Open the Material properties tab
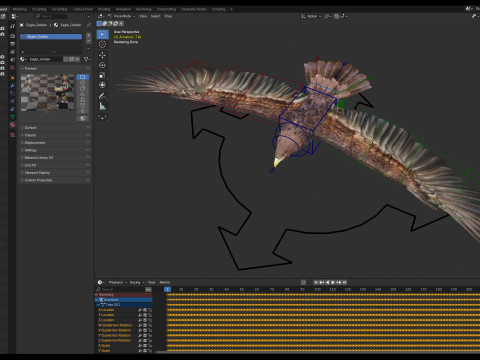This screenshot has width=480, height=360. (x=13, y=125)
